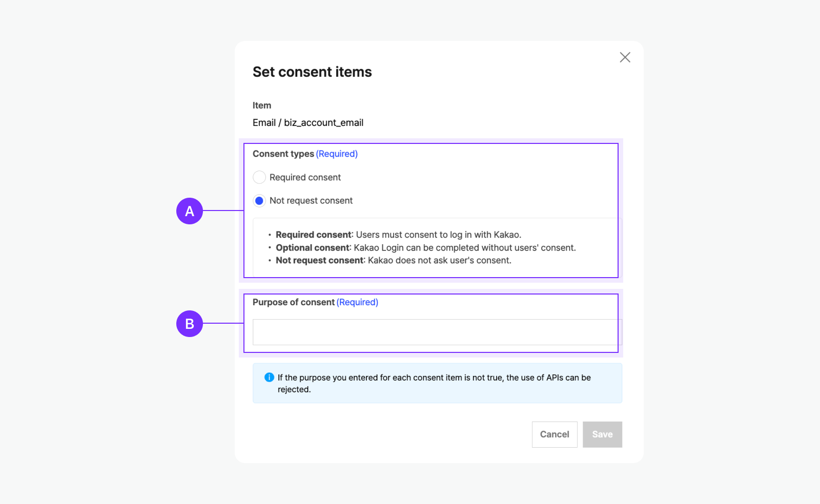This screenshot has width=820, height=504.
Task: Click the (Required) tag beside Consent types
Action: [x=337, y=154]
